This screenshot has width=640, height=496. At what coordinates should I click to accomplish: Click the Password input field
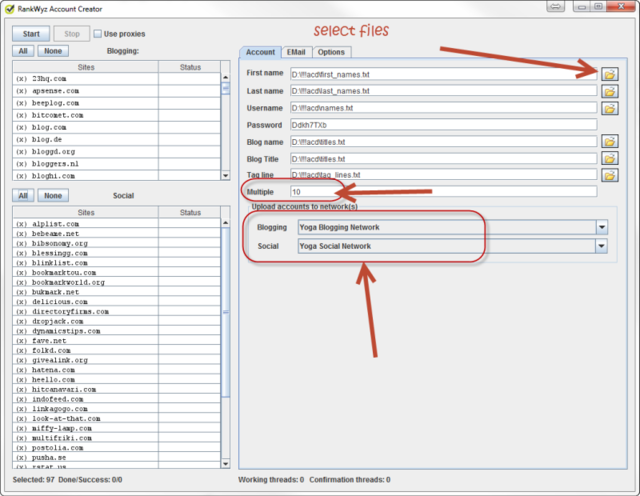(x=443, y=125)
